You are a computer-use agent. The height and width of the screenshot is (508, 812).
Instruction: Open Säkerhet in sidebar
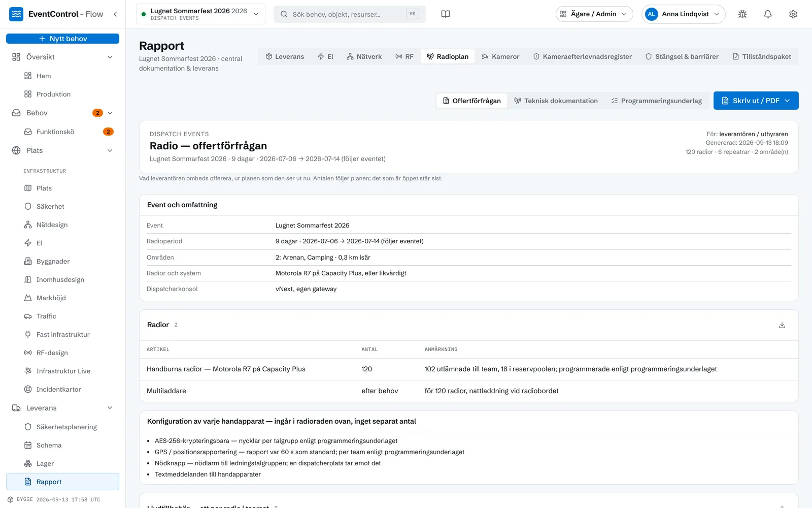[62, 206]
